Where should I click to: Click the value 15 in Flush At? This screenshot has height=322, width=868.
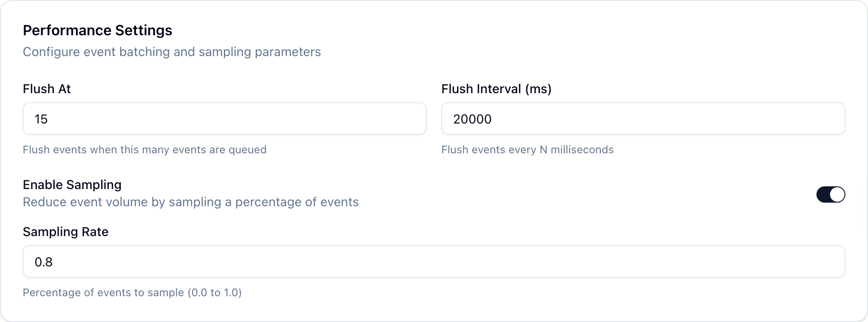(41, 119)
